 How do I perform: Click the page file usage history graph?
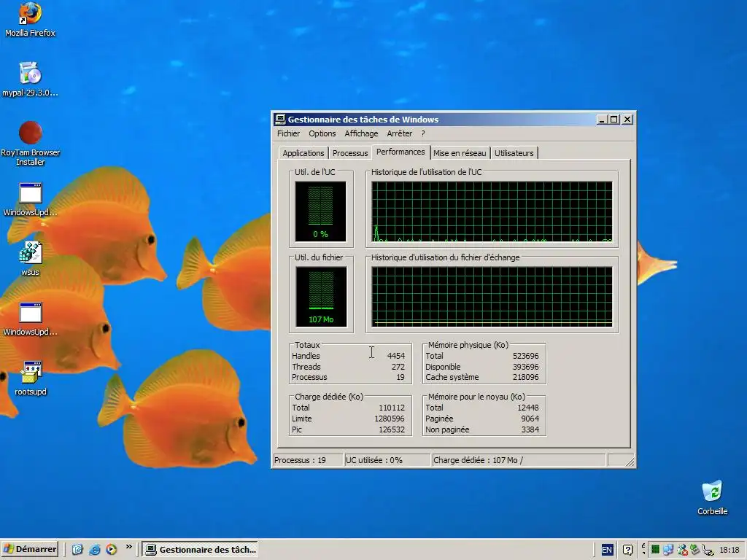click(492, 297)
